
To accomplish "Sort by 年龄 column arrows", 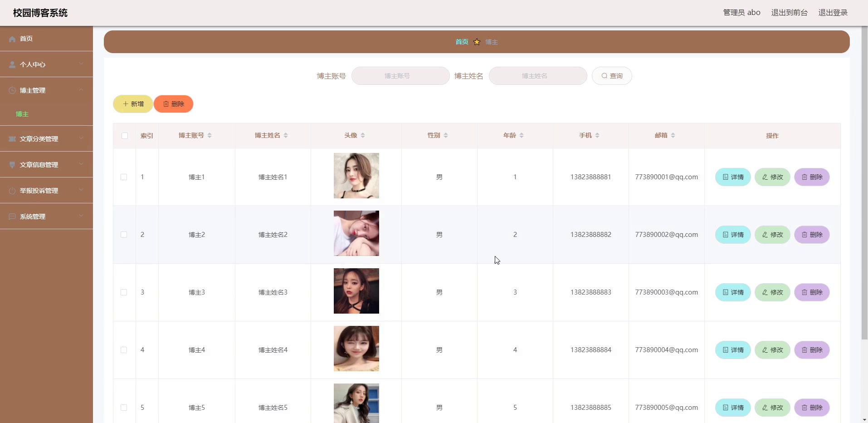I will coord(522,135).
